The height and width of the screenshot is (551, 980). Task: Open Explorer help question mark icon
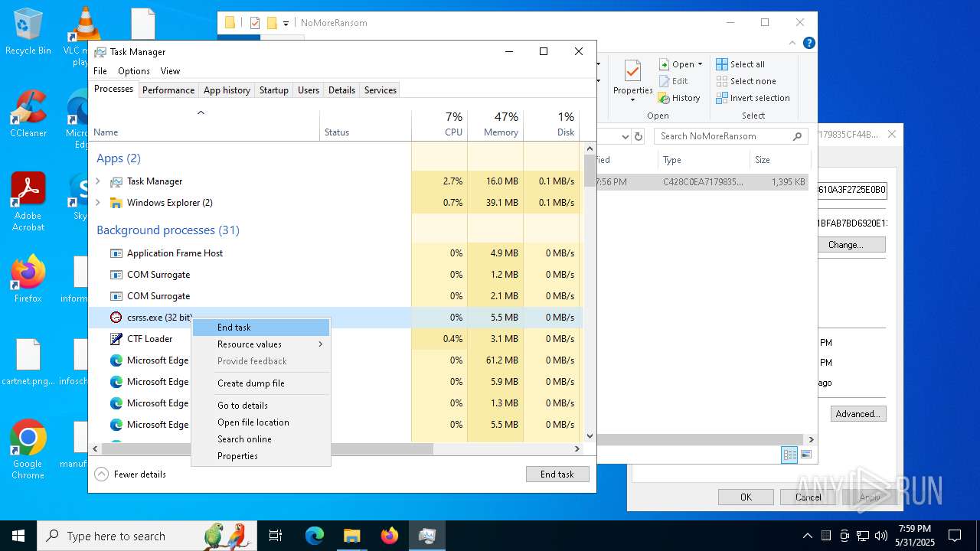click(x=808, y=43)
